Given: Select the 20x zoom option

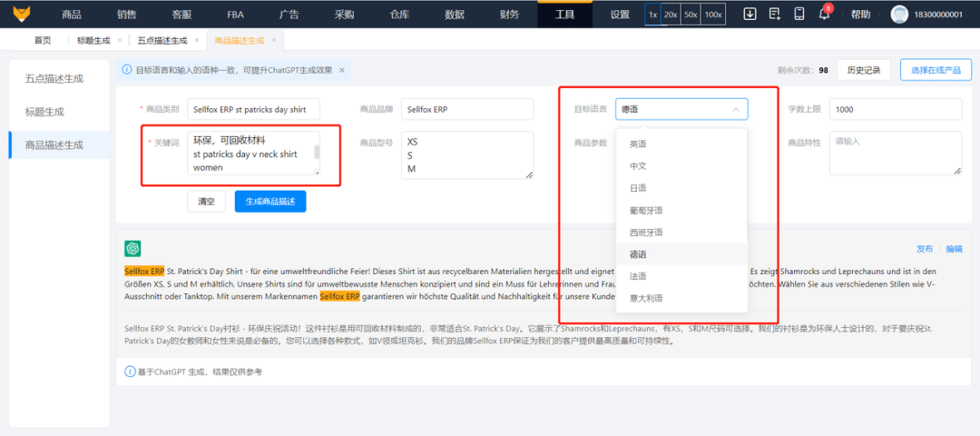Looking at the screenshot, I should click(671, 15).
